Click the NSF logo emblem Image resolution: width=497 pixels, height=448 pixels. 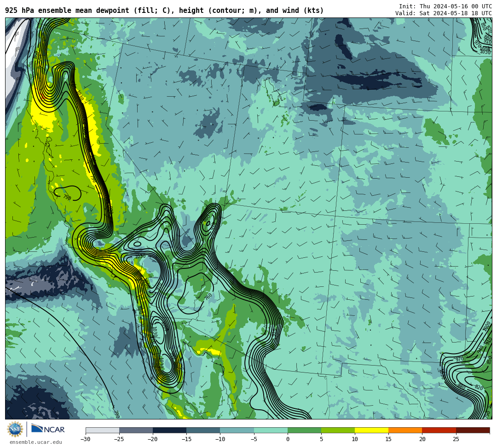[15, 429]
